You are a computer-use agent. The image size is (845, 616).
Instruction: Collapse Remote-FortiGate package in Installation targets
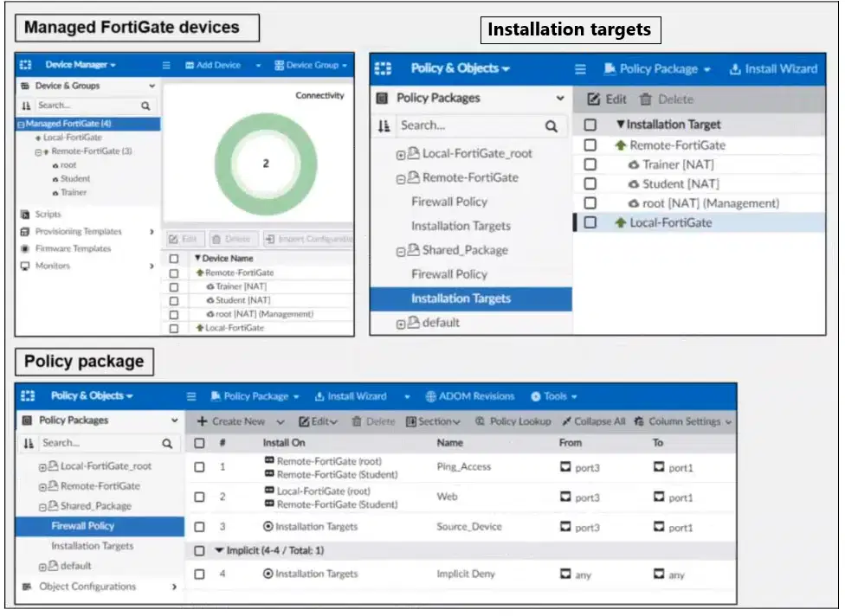pos(400,179)
